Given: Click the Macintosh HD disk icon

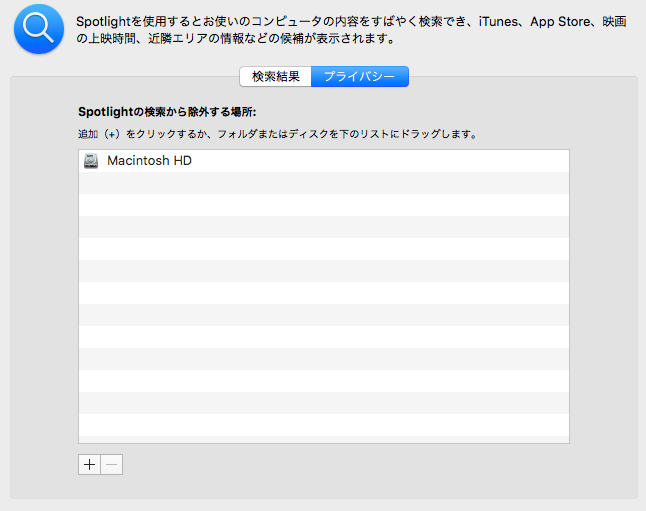Looking at the screenshot, I should pyautogui.click(x=91, y=161).
